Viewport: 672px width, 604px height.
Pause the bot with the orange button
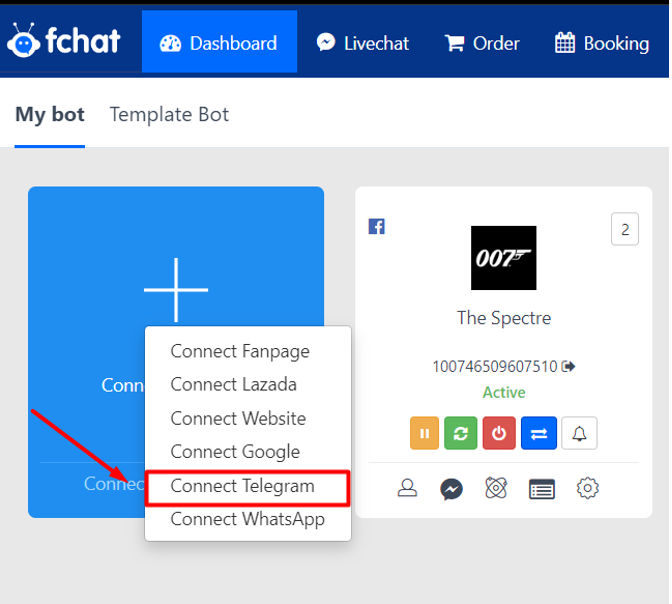[424, 433]
